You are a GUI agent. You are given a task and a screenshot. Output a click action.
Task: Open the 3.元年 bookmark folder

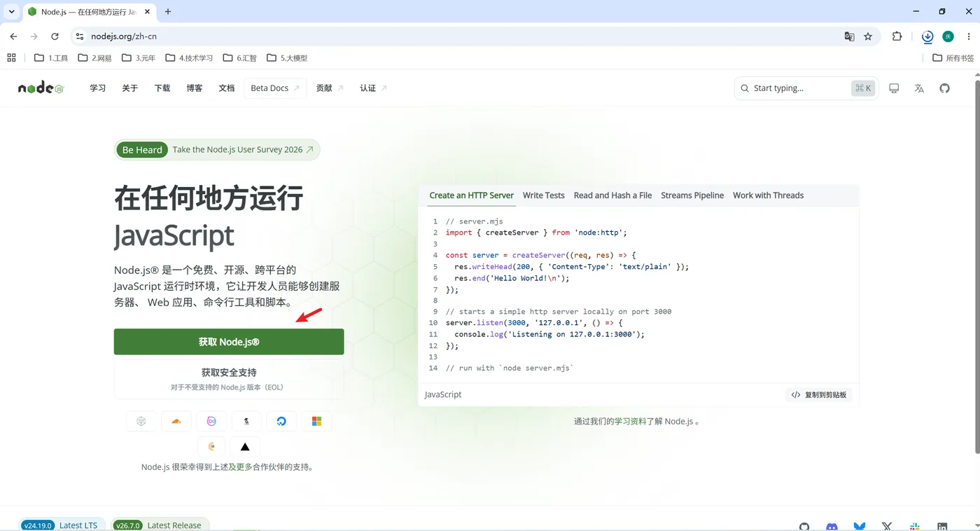pyautogui.click(x=139, y=58)
